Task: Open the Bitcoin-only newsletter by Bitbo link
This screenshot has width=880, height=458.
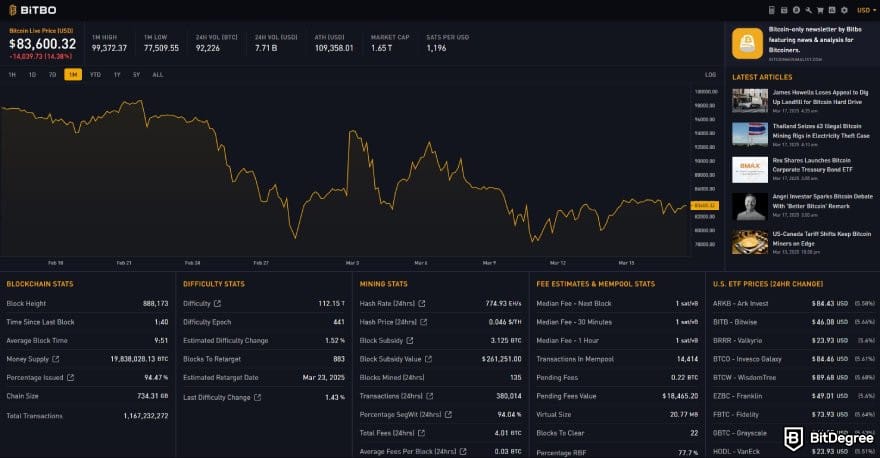Action: point(815,40)
